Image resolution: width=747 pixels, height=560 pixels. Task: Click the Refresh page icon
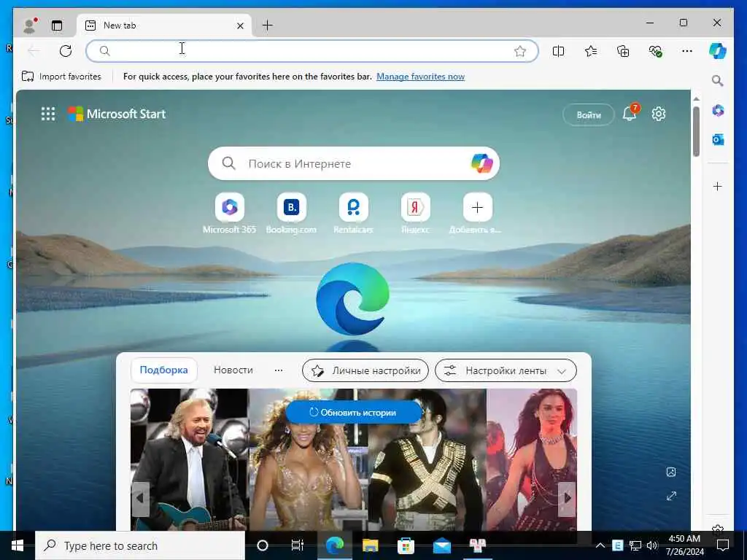pos(66,50)
